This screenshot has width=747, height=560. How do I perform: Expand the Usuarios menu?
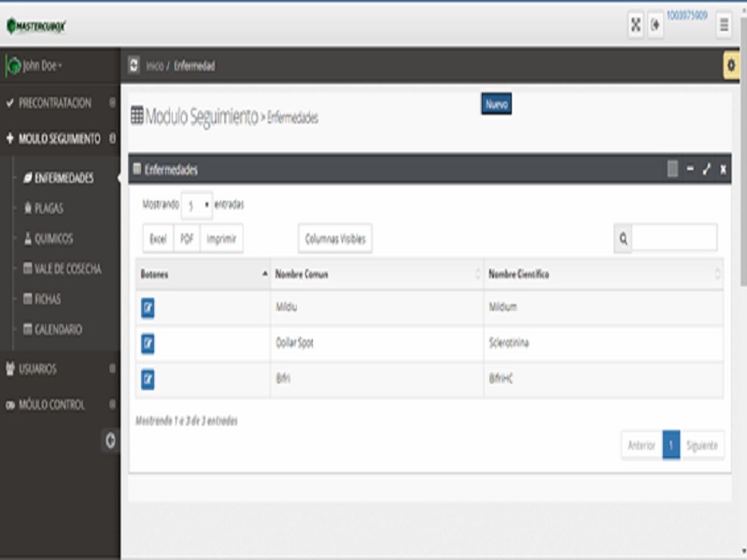click(x=60, y=369)
